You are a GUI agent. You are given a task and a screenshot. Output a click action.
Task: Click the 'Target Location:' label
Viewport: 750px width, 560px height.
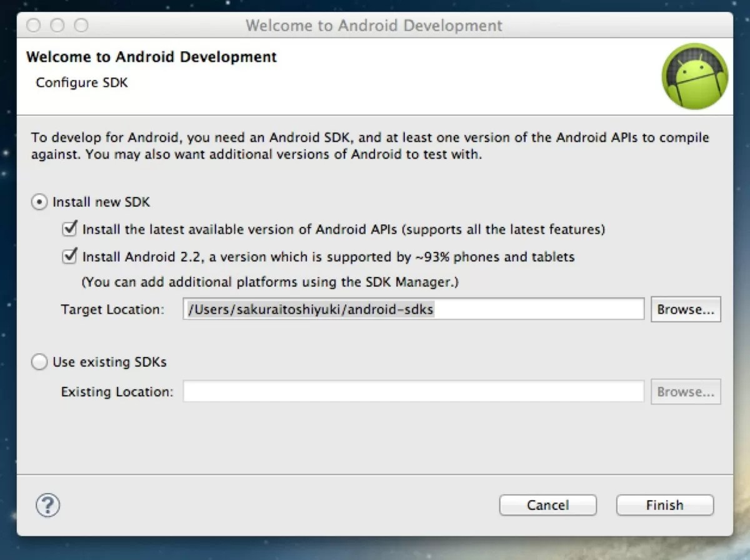point(112,309)
